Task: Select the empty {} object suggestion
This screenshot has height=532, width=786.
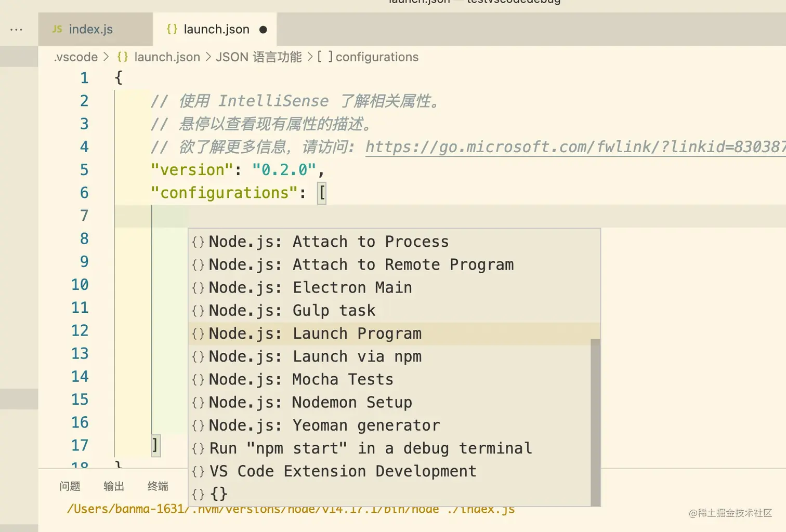Action: (390, 494)
